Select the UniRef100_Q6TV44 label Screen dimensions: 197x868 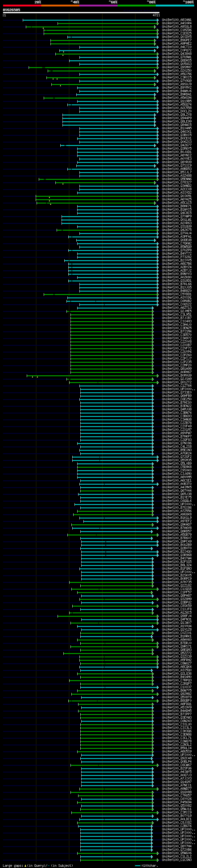(x=176, y=491)
